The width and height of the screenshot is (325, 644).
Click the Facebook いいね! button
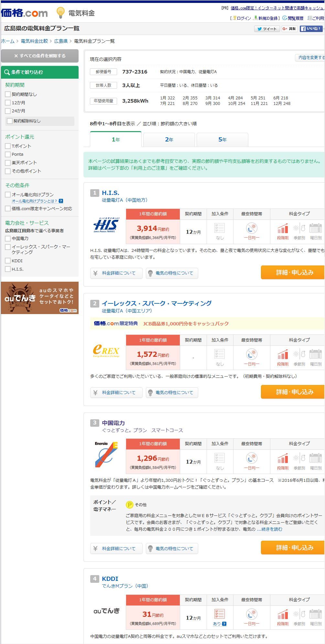coord(311,29)
